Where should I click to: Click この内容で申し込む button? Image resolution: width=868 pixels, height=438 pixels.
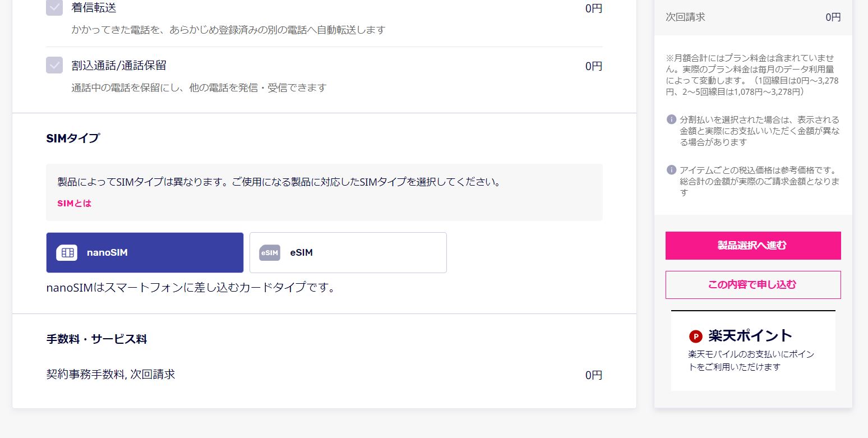[753, 285]
